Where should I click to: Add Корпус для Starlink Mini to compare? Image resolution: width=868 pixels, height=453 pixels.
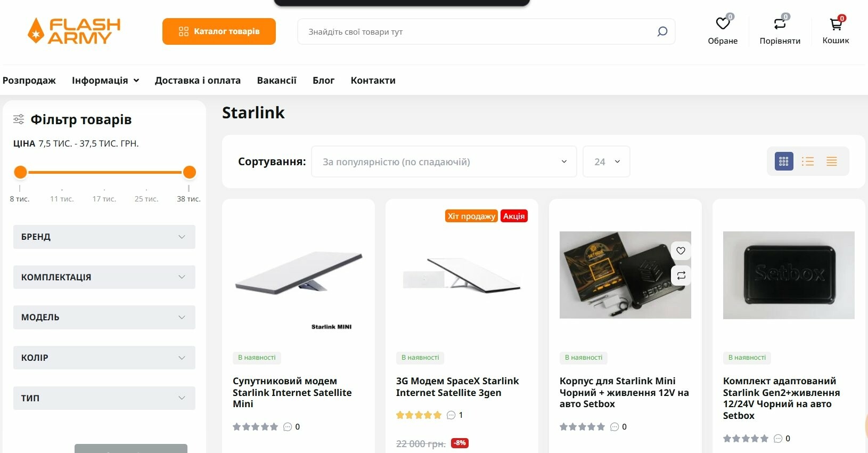[x=681, y=276]
